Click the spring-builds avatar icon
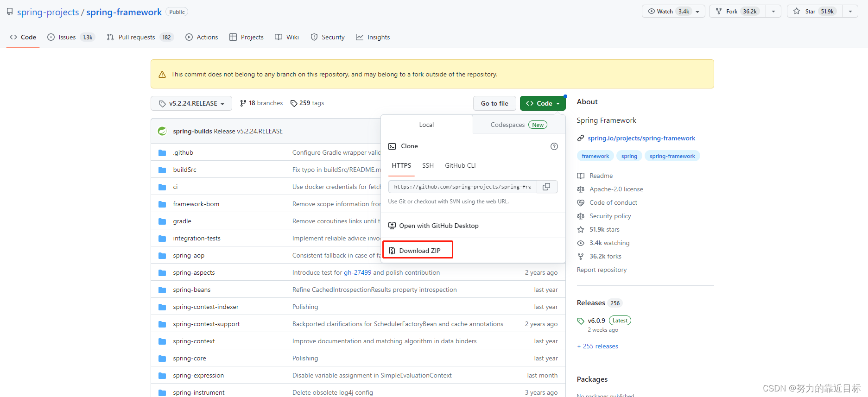This screenshot has width=868, height=397. coord(162,131)
